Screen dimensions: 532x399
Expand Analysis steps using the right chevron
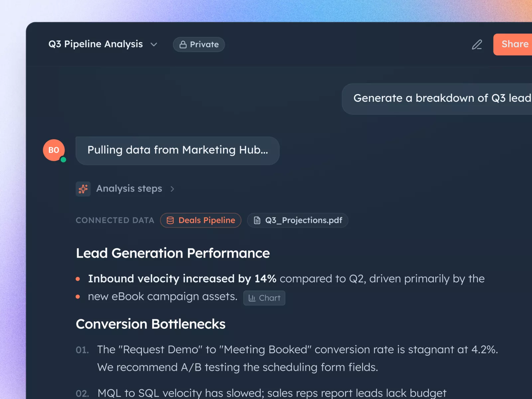pos(172,189)
